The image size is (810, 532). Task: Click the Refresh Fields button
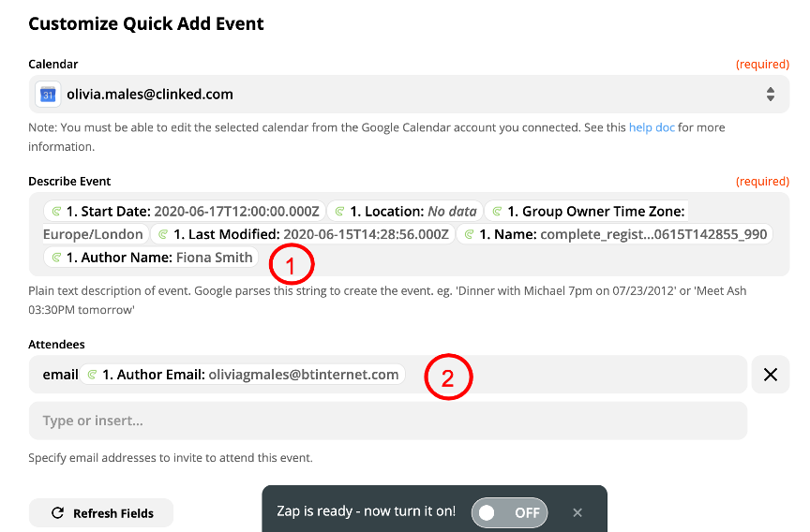point(101,513)
